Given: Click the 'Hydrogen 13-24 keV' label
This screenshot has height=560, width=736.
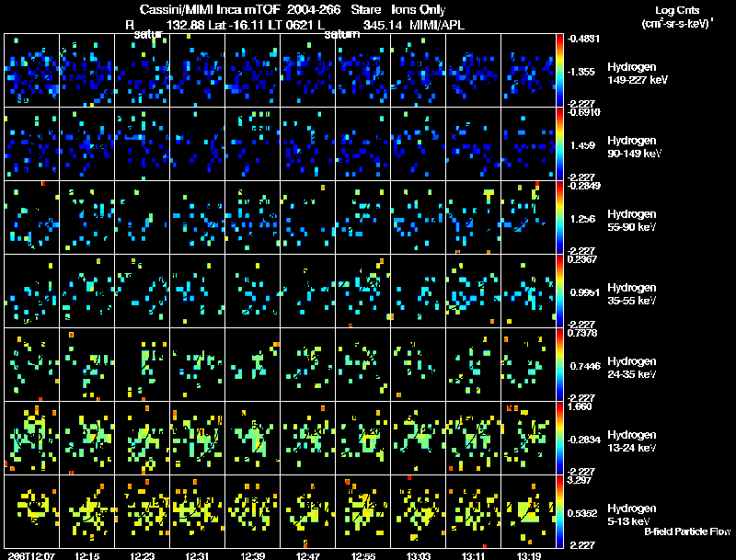Looking at the screenshot, I should pos(632,441).
